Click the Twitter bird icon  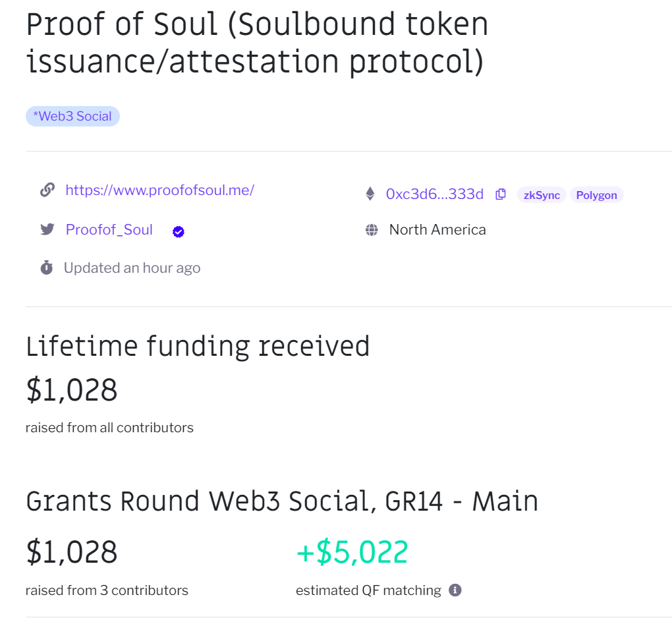(47, 229)
